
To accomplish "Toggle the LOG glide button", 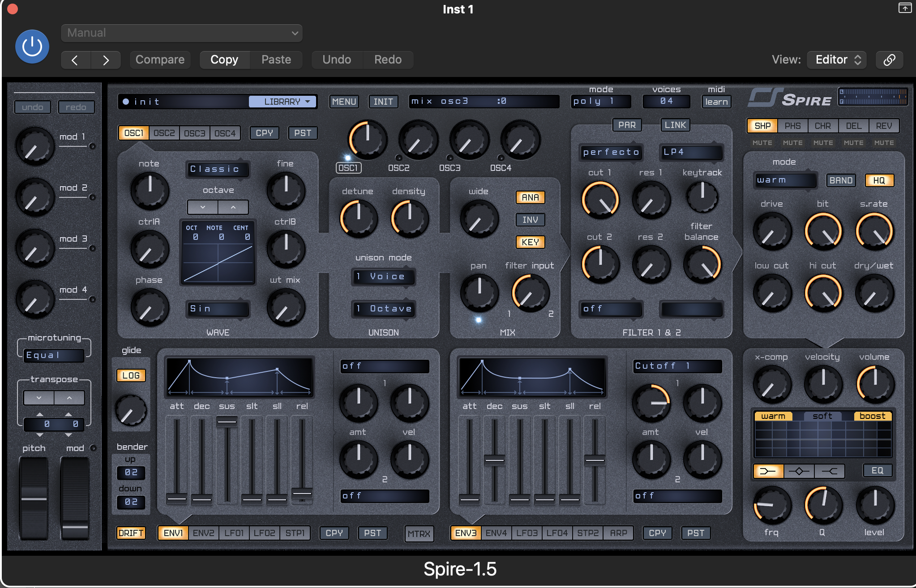I will (131, 375).
